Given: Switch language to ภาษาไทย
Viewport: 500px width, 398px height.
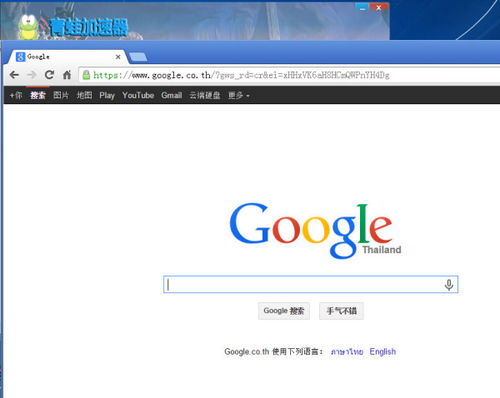Looking at the screenshot, I should tap(347, 352).
